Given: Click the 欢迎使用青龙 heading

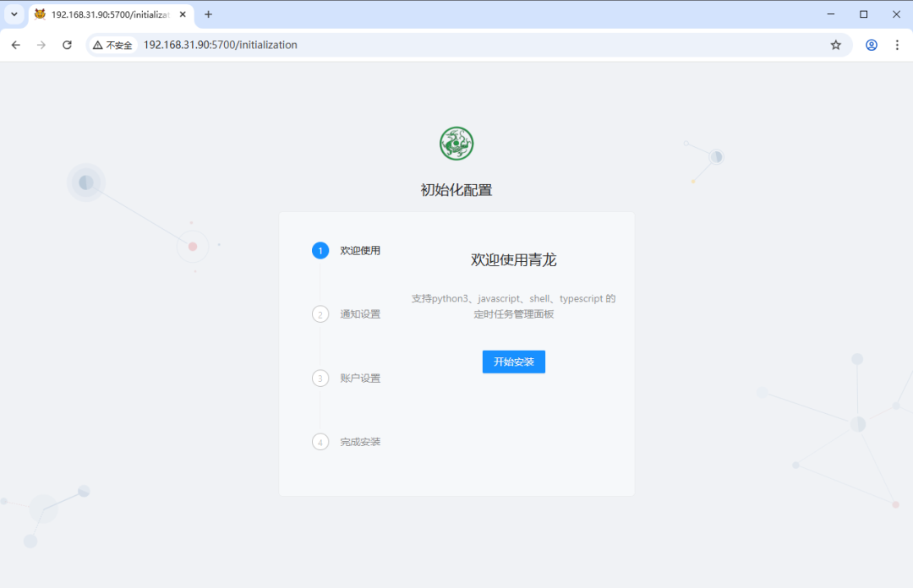Looking at the screenshot, I should 513,259.
